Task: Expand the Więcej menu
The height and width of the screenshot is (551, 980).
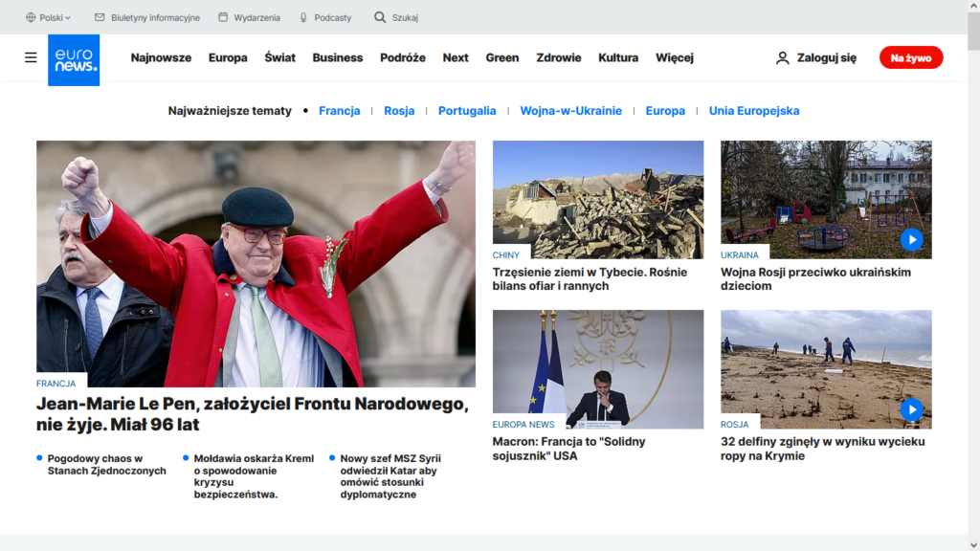Action: (675, 57)
